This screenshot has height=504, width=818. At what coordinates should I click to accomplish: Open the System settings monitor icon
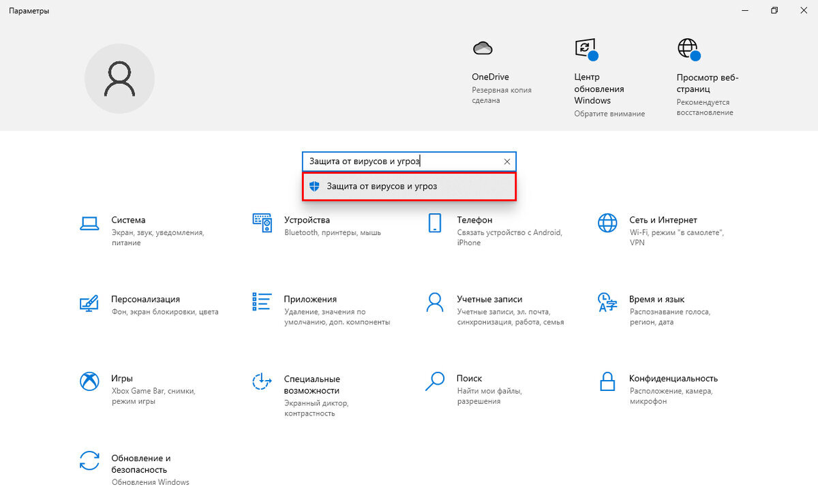tap(89, 223)
